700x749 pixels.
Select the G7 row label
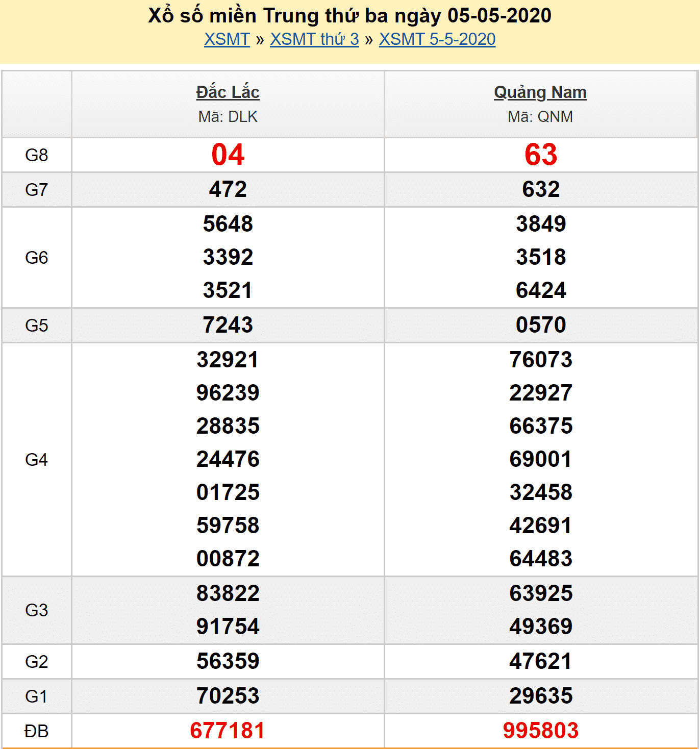tap(37, 190)
